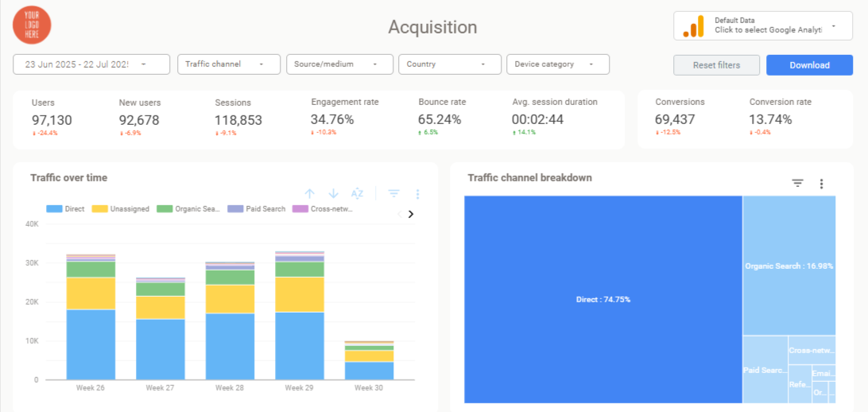The width and height of the screenshot is (868, 412).
Task: Click the Sessions value 118,853
Action: click(x=238, y=119)
